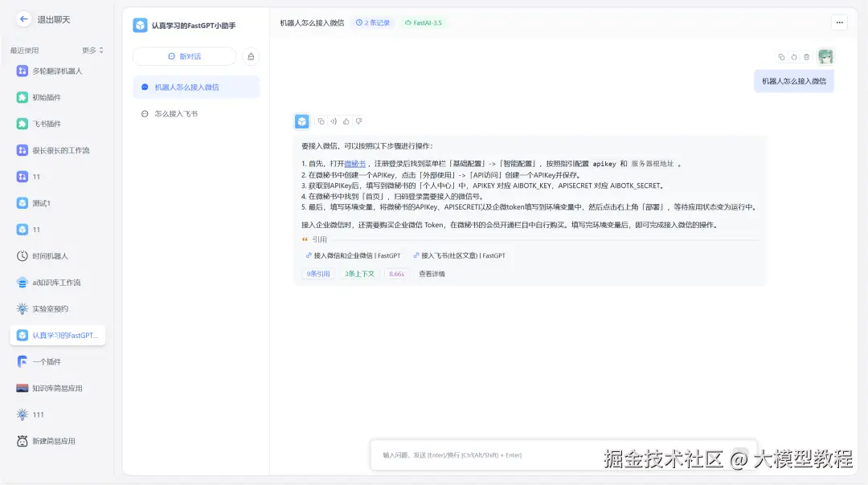Open the 11 app with blue cube icon
The image size is (868, 485).
(x=58, y=230)
